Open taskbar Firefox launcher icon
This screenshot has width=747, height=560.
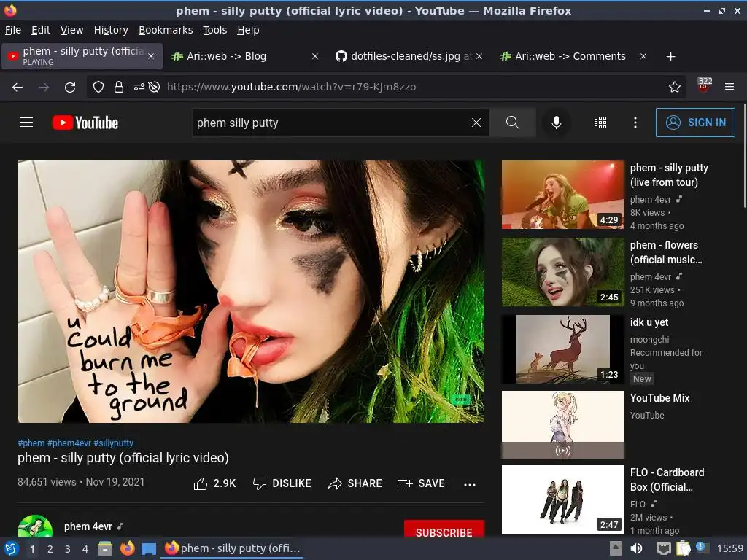(127, 548)
